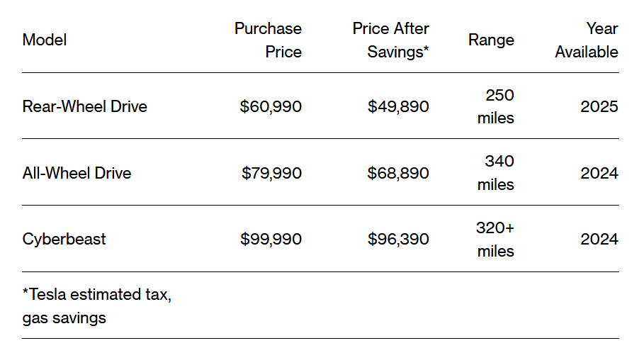This screenshot has height=353, width=644.
Task: Click the $79,990 purchase price
Action: pos(271,173)
